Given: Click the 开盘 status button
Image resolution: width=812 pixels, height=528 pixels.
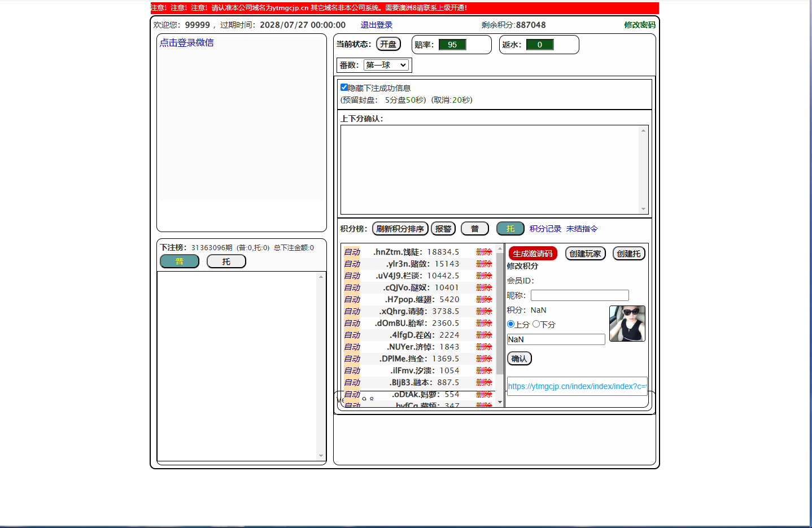Looking at the screenshot, I should point(388,44).
